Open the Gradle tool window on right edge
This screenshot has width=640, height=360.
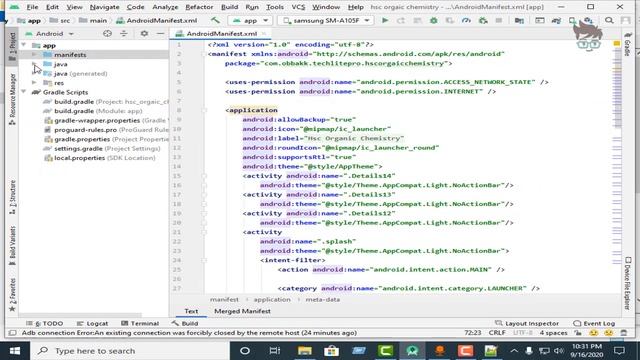click(x=627, y=44)
